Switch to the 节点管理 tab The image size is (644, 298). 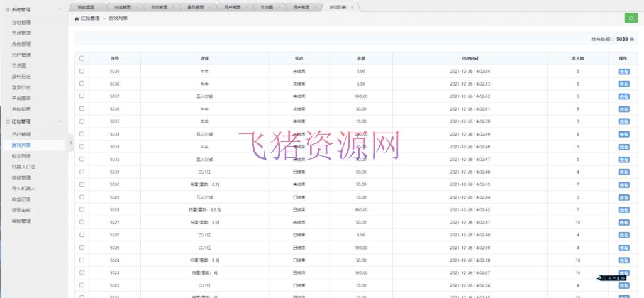pos(158,8)
